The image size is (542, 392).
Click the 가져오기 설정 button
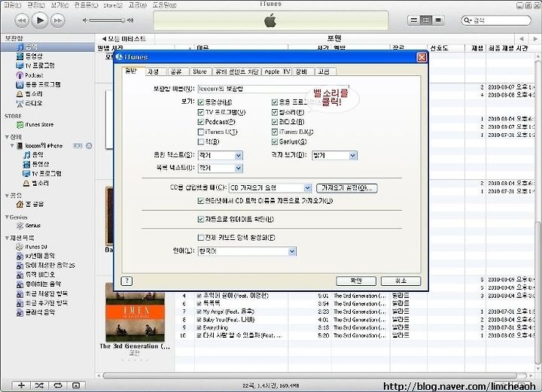coord(347,188)
